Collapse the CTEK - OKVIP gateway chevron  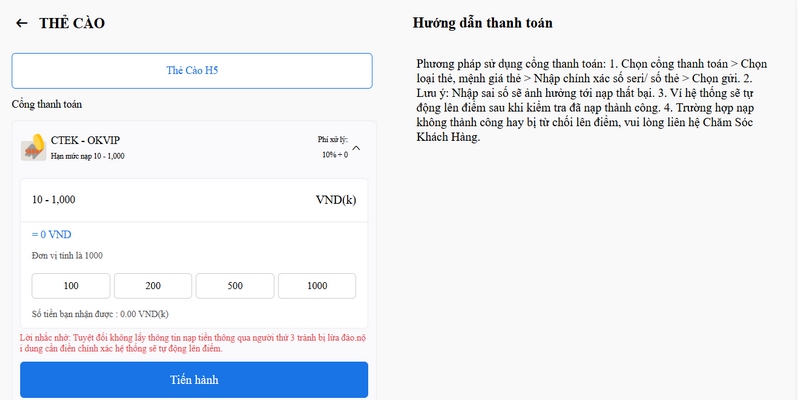click(x=357, y=148)
